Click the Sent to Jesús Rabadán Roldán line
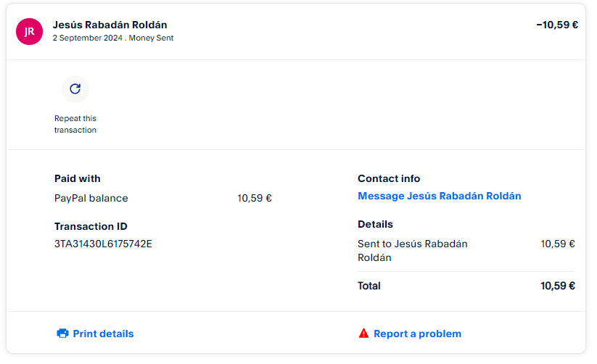This screenshot has height=364, width=597. [x=412, y=250]
